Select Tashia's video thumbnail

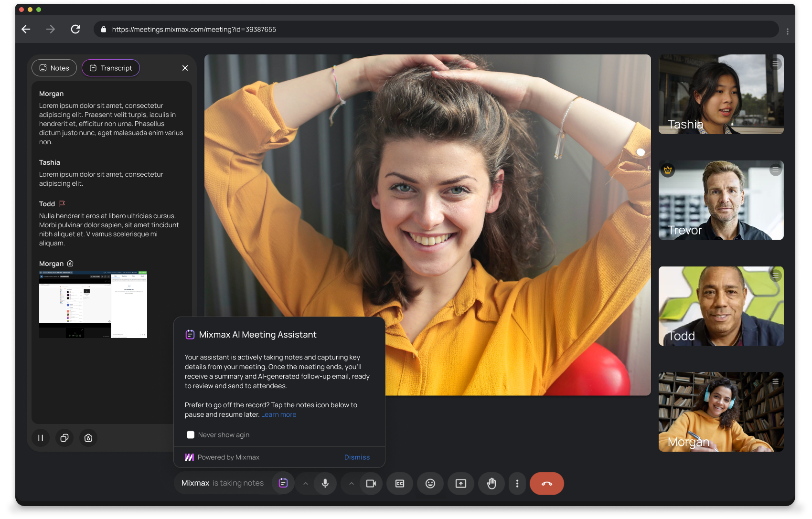click(x=721, y=95)
